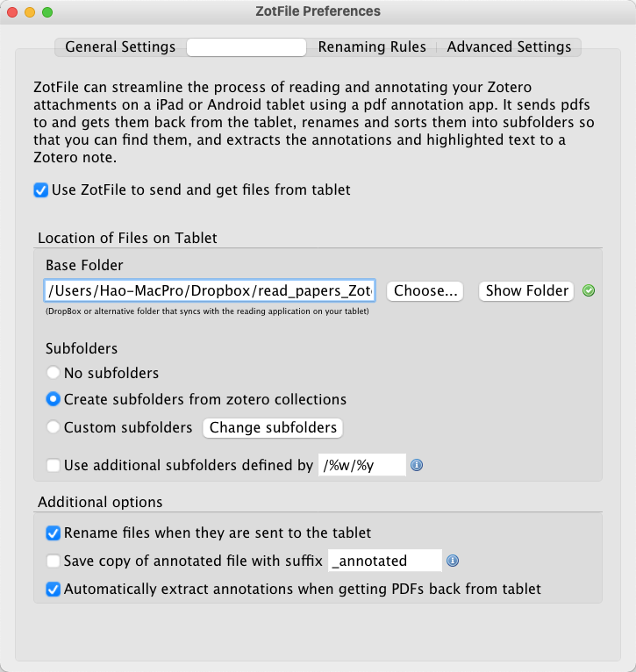Click info icon next to additional subfolders field
The height and width of the screenshot is (672, 636).
[417, 465]
